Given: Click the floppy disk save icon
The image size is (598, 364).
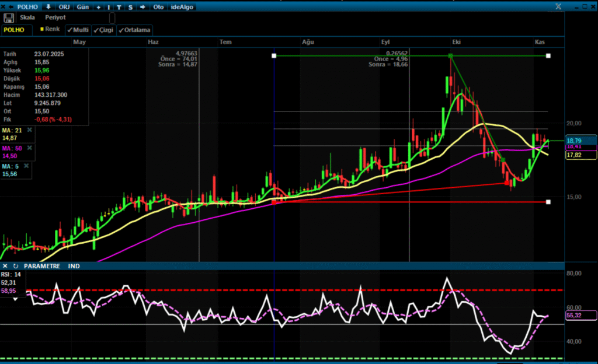Looking at the screenshot, I should coord(9,17).
